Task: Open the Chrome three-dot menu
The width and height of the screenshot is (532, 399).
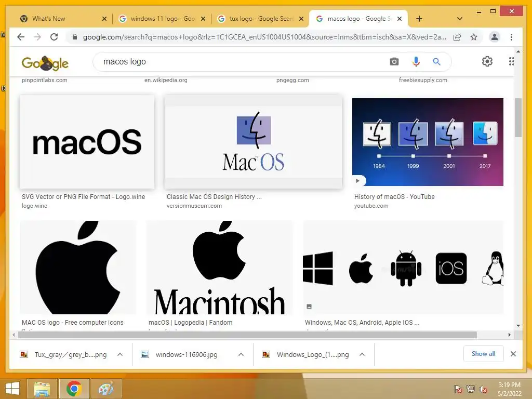Action: [511, 37]
